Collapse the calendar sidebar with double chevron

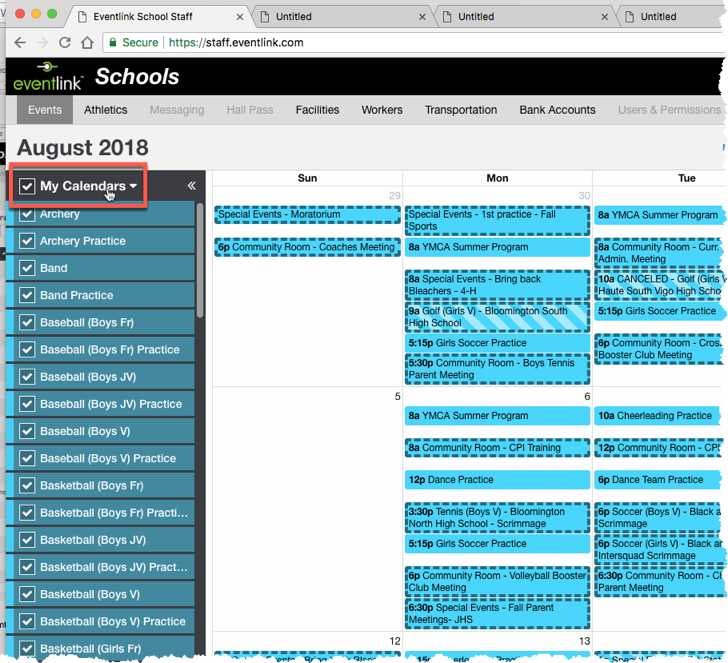coord(192,186)
